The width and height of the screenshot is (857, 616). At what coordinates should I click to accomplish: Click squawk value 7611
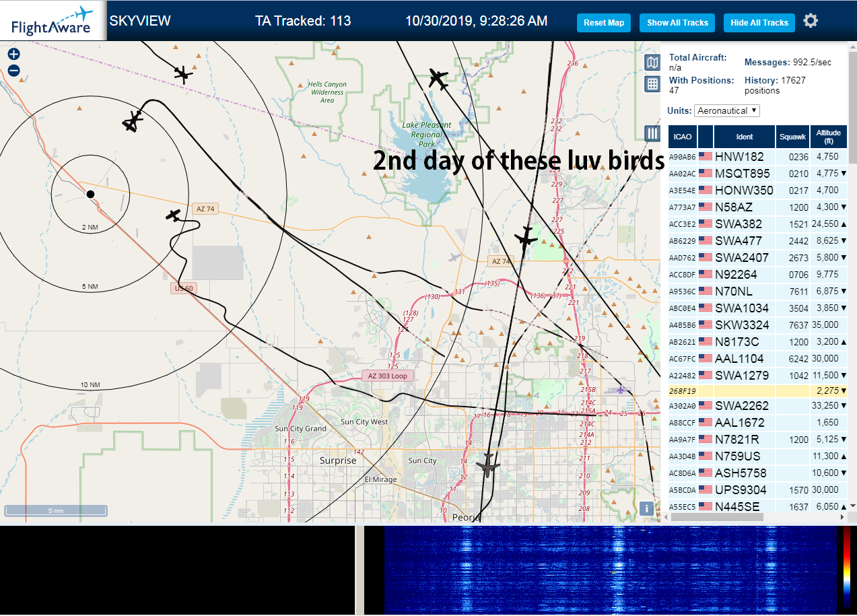[x=798, y=292]
